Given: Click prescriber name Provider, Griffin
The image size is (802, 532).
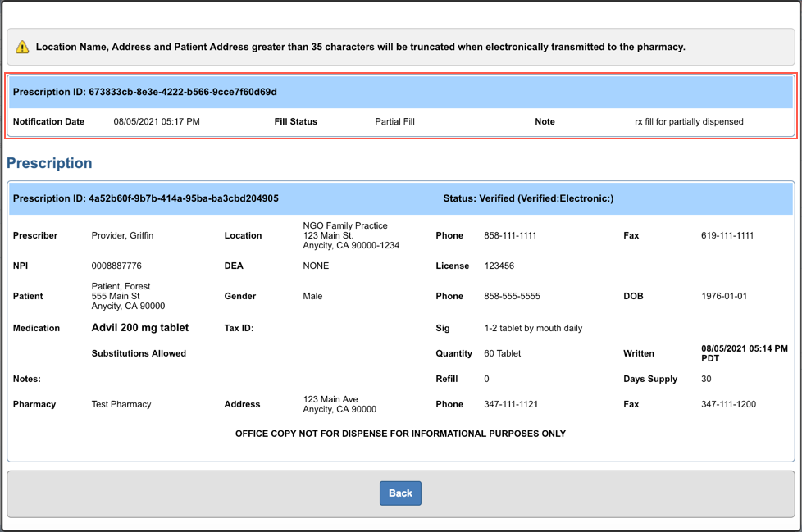Looking at the screenshot, I should (x=123, y=235).
